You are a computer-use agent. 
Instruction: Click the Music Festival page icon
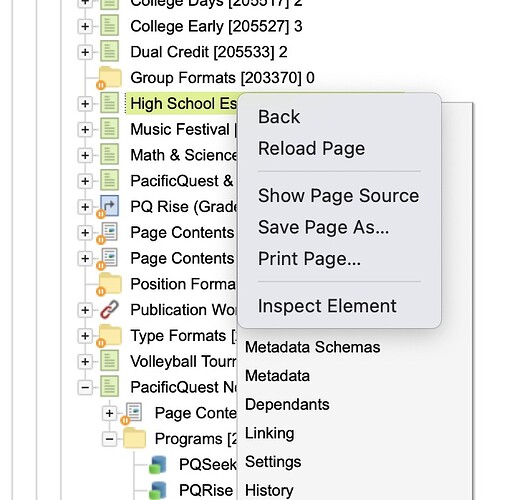point(109,129)
